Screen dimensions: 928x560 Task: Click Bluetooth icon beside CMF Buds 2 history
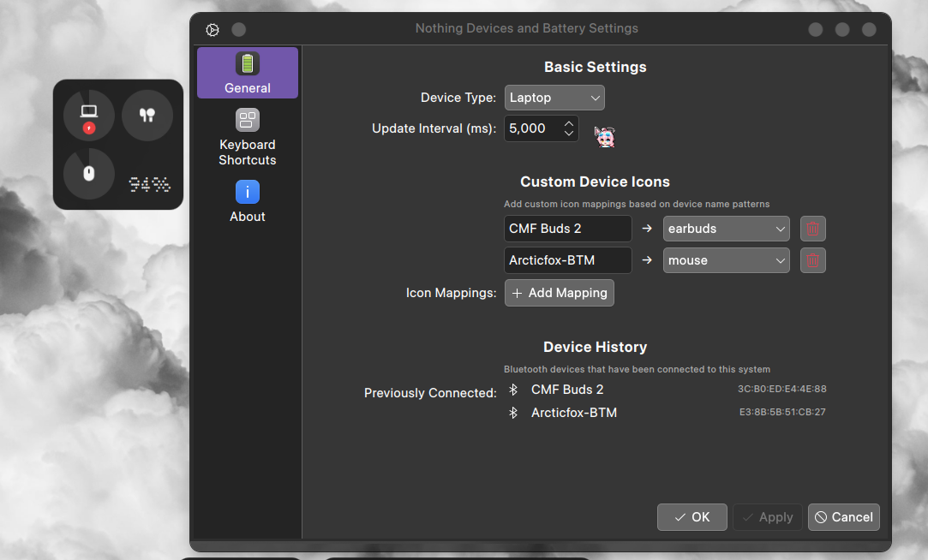coord(513,389)
